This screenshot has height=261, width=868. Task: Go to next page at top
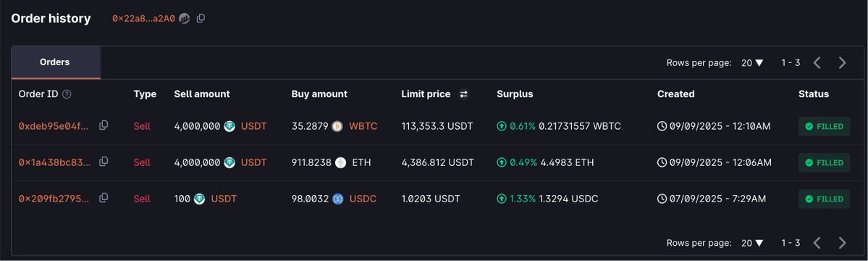pos(842,62)
